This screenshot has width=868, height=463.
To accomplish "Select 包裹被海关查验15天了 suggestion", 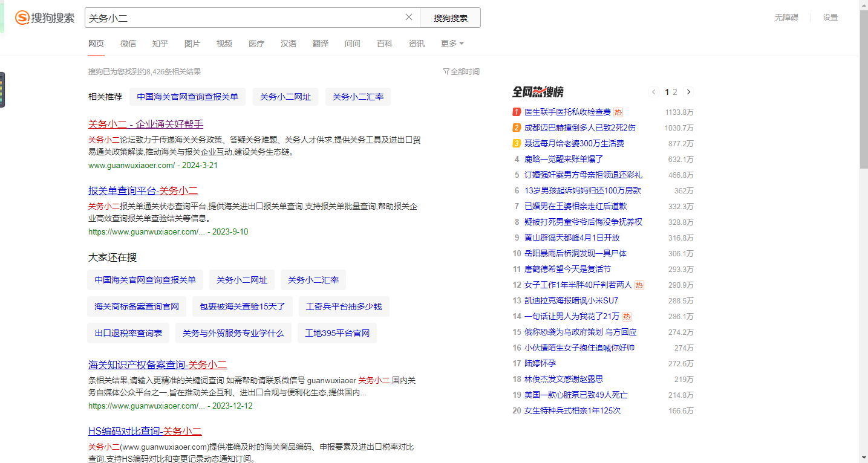I will pos(243,306).
